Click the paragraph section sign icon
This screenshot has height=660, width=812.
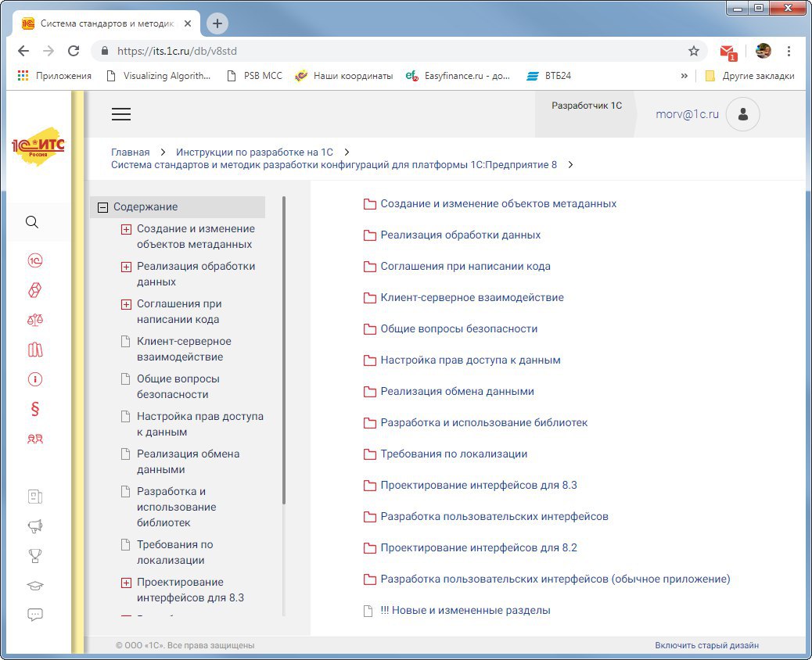coord(34,409)
